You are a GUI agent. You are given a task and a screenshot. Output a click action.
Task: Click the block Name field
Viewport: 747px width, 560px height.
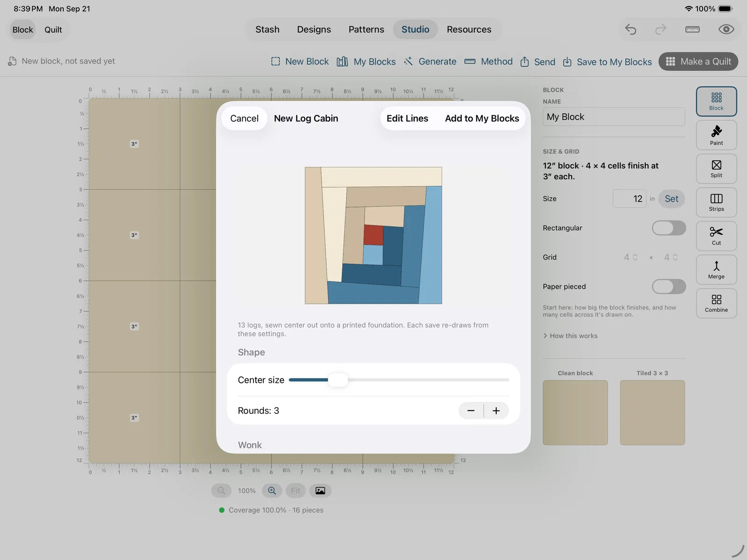pyautogui.click(x=613, y=117)
